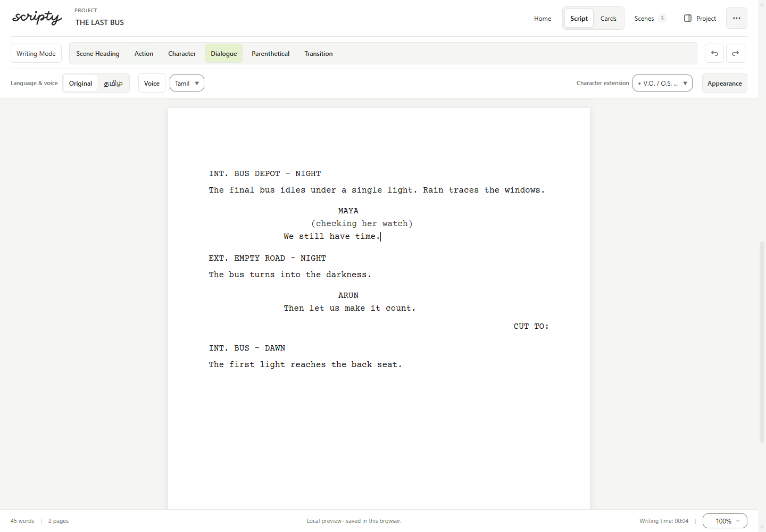Click the THE LAST BUS project title

(x=99, y=22)
